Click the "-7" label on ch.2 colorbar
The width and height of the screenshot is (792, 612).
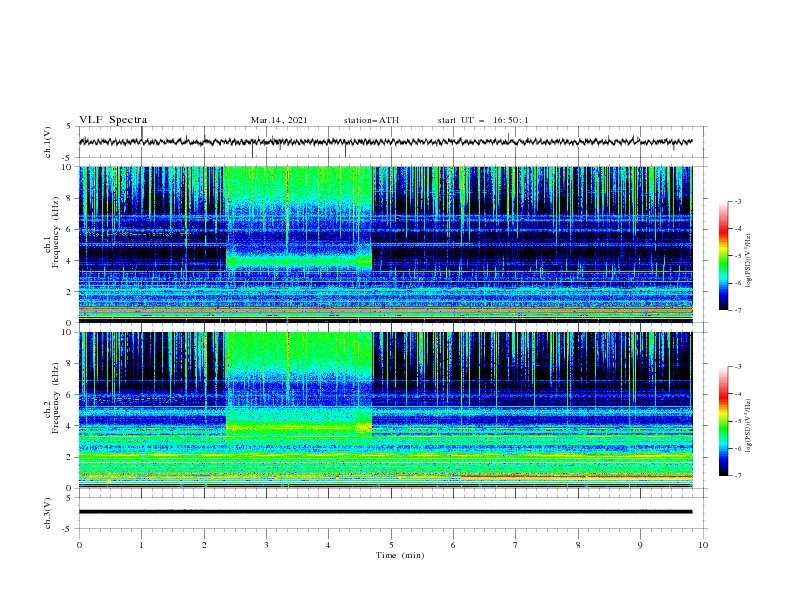[x=737, y=475]
